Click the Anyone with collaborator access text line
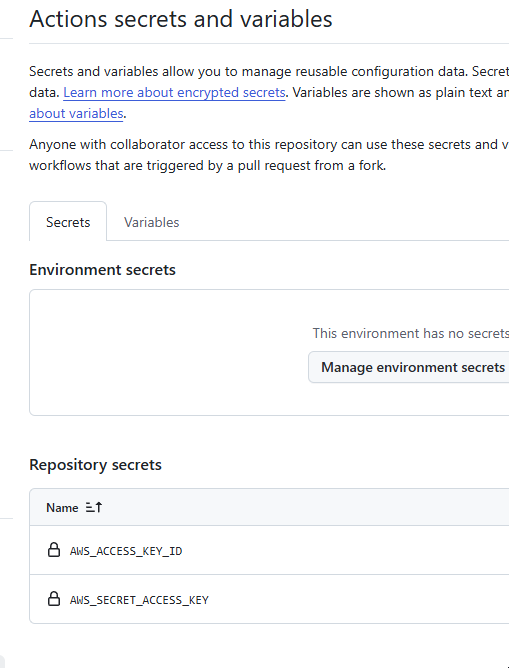 [269, 144]
